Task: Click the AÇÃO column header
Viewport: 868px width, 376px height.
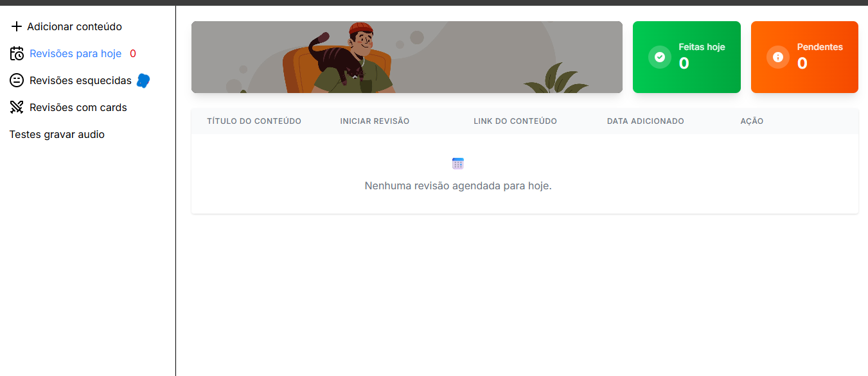Action: (x=752, y=121)
